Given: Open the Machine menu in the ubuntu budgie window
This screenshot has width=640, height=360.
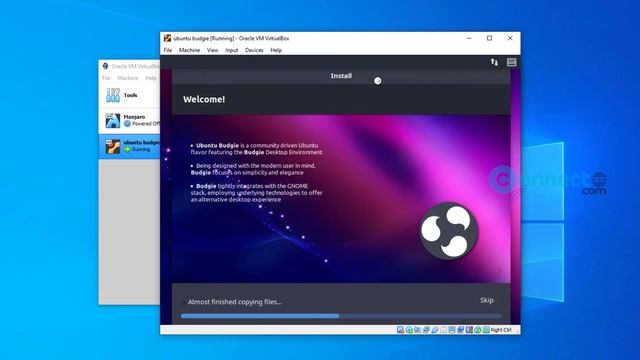Looking at the screenshot, I should 189,50.
